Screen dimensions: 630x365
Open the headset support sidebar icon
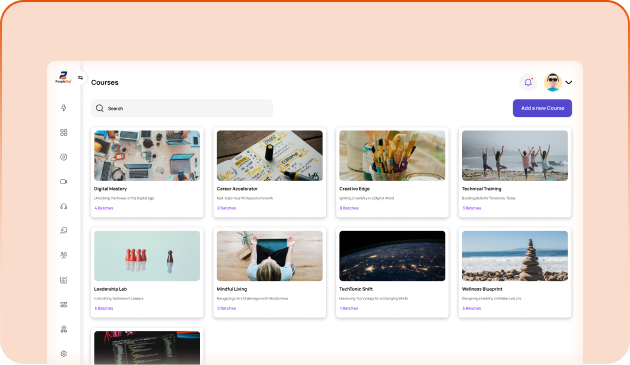63,206
